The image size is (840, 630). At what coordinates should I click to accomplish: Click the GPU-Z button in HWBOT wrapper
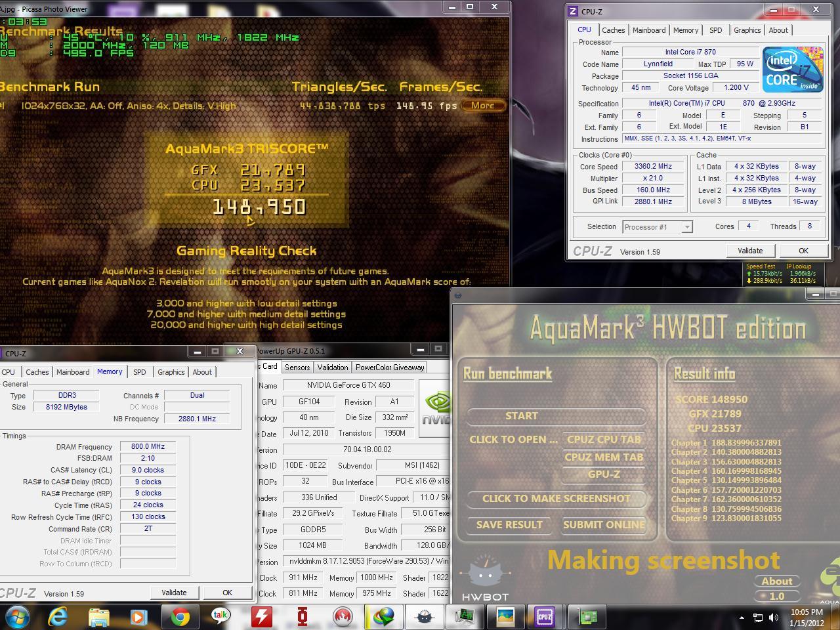coord(604,474)
